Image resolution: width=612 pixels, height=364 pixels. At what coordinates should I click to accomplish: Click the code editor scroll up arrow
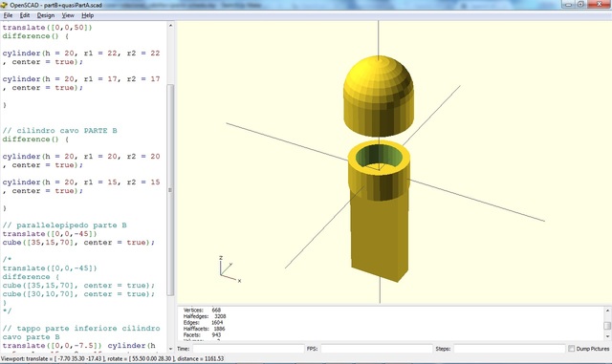pyautogui.click(x=170, y=26)
